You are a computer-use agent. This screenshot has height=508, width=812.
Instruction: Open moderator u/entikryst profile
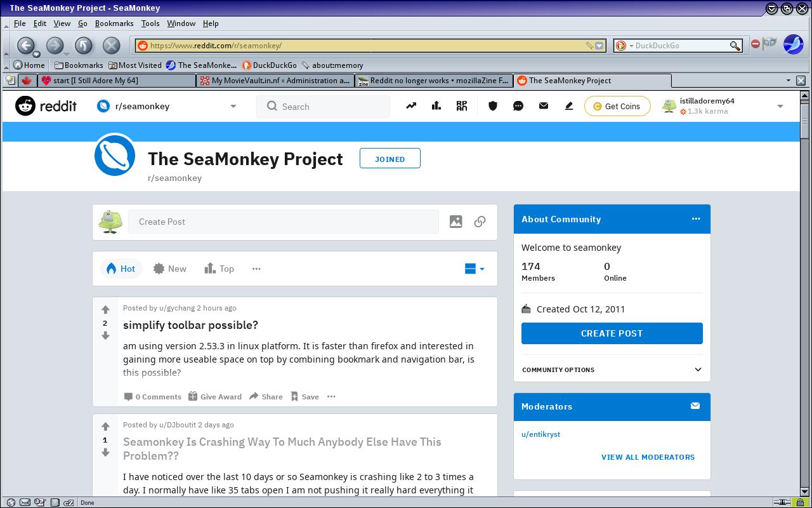coord(540,434)
